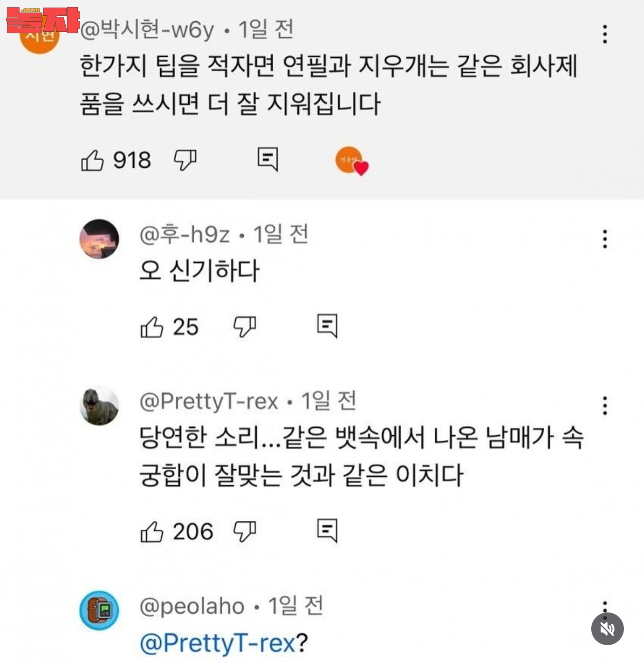Open three-dot menu for @PrettyT-rex comment
644x663 pixels.
(605, 405)
